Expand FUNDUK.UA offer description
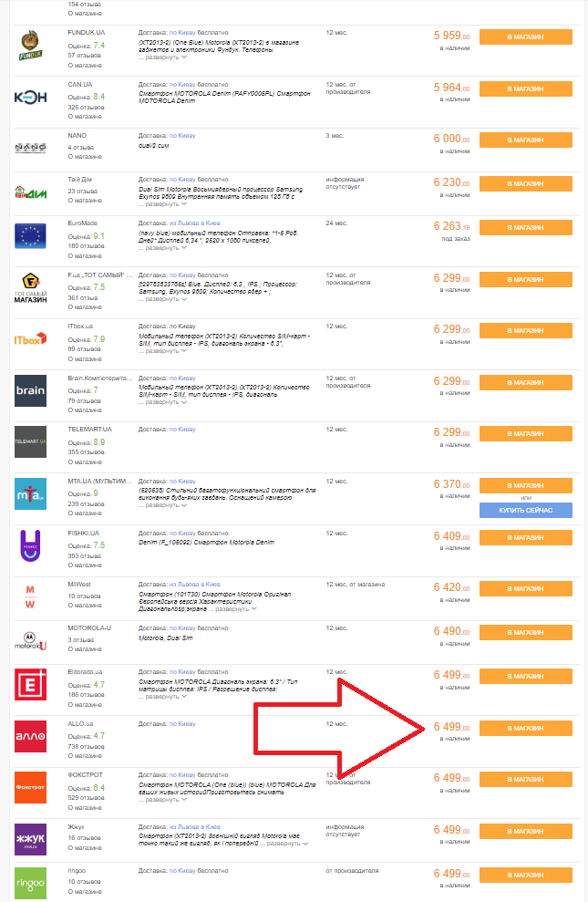588x902 pixels. click(166, 57)
